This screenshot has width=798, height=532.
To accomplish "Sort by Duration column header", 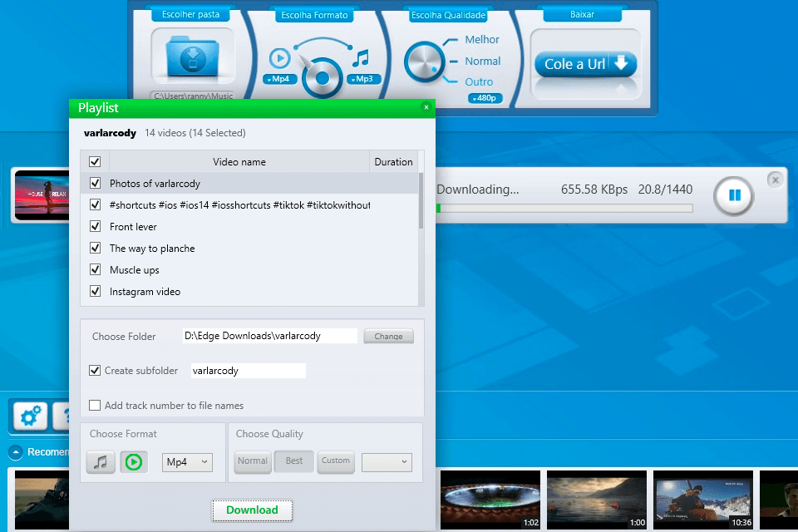I will (x=393, y=162).
